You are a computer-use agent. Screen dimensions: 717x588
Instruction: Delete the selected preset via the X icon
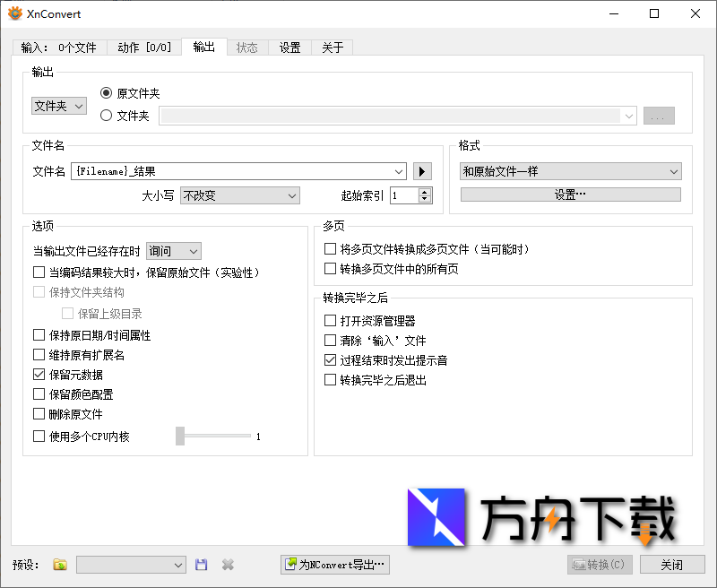click(x=227, y=565)
